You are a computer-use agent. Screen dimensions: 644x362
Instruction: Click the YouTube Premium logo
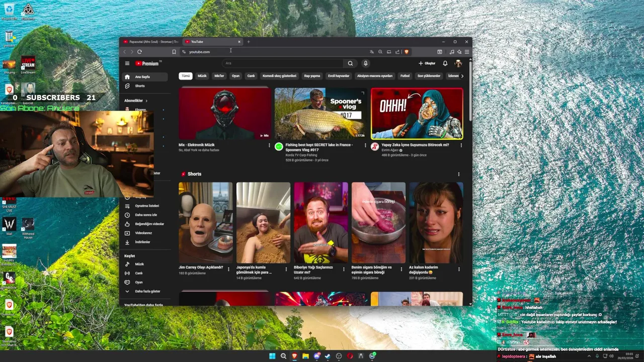click(147, 63)
